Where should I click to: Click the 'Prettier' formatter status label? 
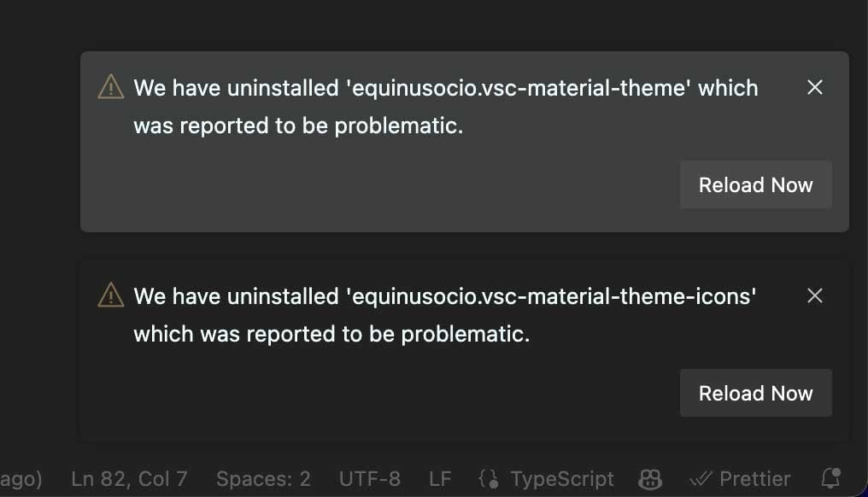click(754, 479)
